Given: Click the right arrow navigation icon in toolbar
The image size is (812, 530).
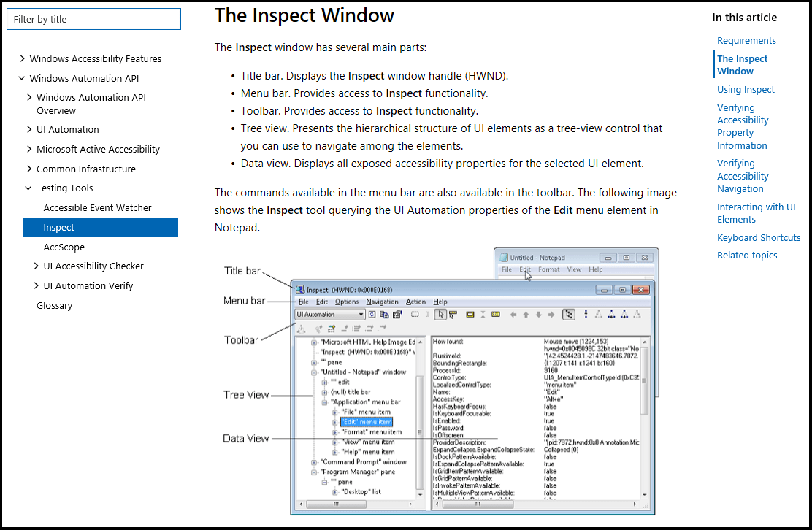Looking at the screenshot, I should point(551,315).
